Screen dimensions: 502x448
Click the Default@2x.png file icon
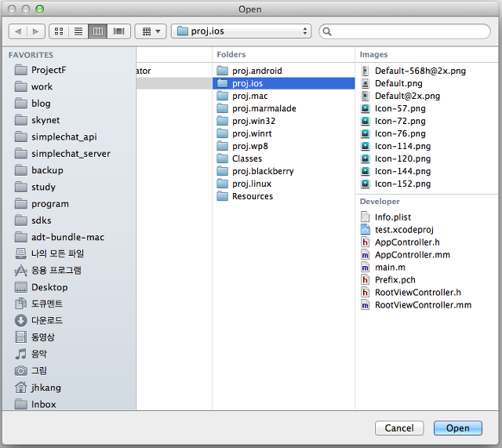pyautogui.click(x=365, y=96)
